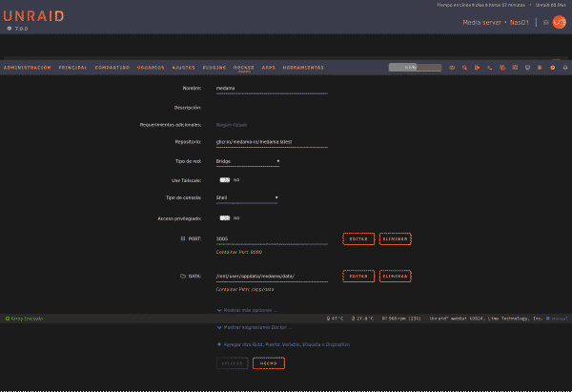Open the Tipo de consola dropdown
This screenshot has height=392, width=572.
[x=247, y=197]
